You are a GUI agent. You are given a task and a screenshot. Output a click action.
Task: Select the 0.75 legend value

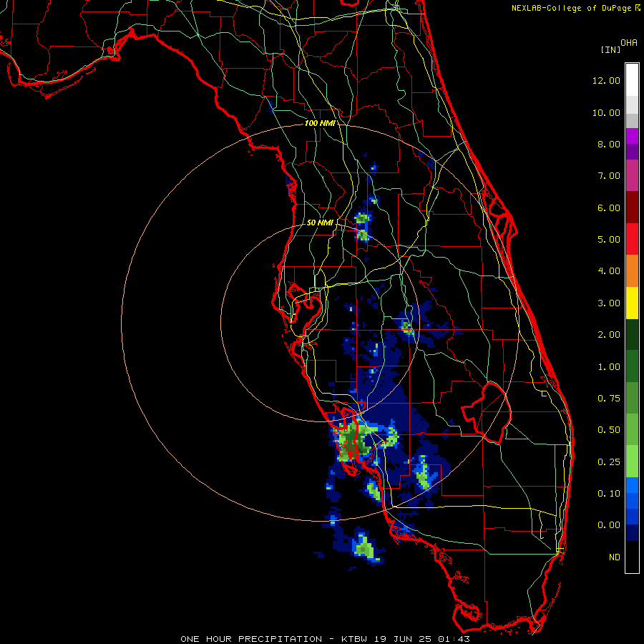click(x=608, y=399)
